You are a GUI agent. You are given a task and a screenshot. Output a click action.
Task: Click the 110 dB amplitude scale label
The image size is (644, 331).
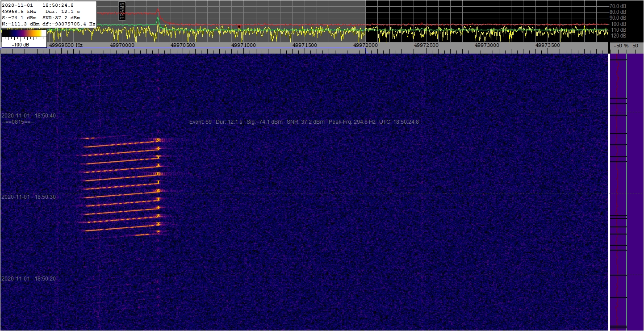[x=619, y=29]
